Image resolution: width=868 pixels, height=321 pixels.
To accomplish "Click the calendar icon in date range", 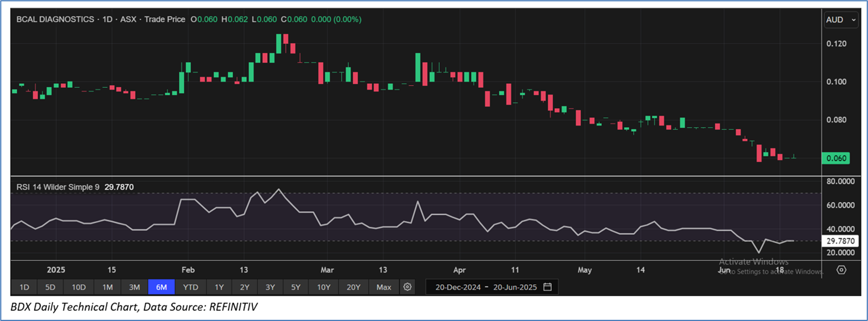I will [x=547, y=287].
